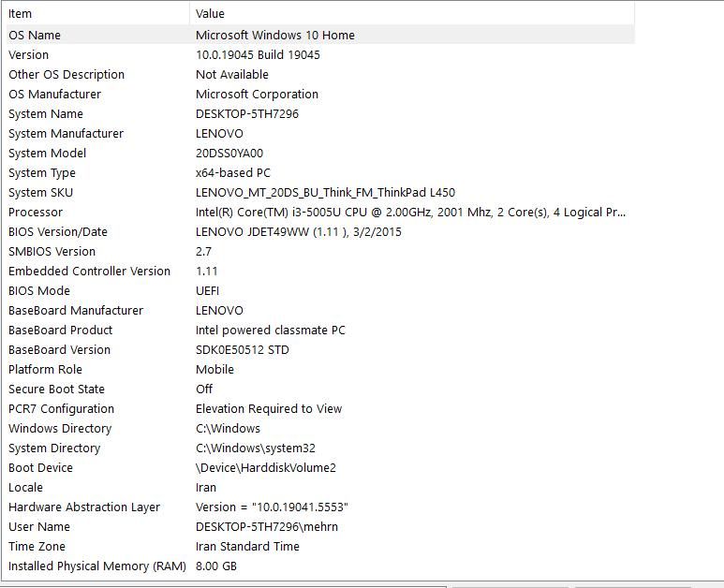Click the UEFI value
The height and width of the screenshot is (588, 724).
207,291
